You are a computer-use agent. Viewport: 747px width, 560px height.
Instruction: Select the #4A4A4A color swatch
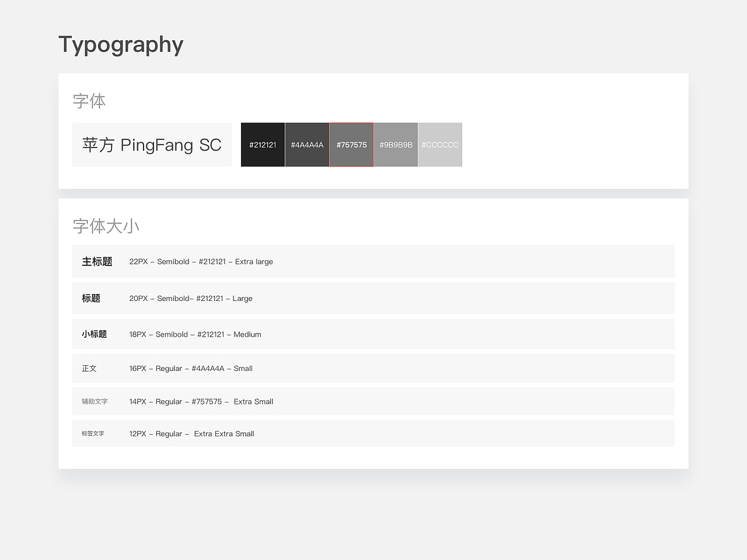pyautogui.click(x=307, y=144)
